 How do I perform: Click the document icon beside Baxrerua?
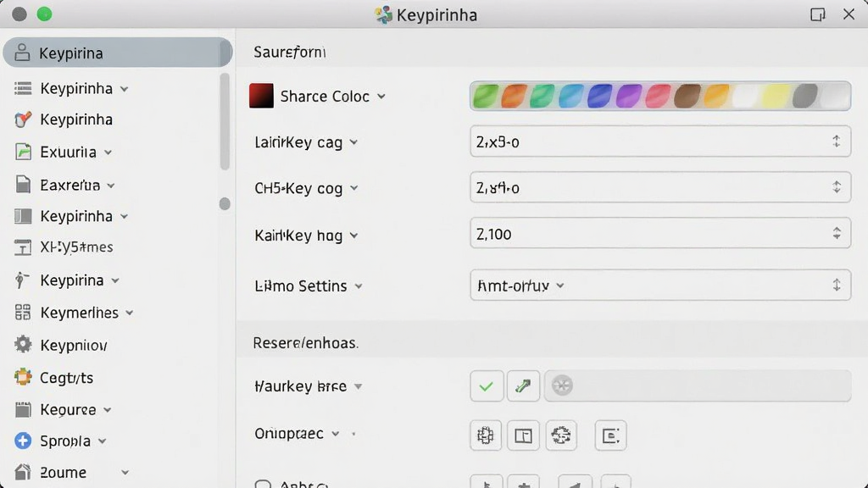click(x=23, y=184)
